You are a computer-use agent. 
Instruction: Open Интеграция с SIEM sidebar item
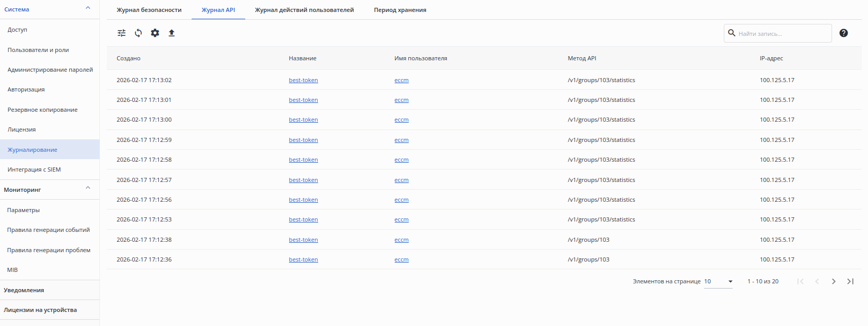tap(34, 169)
